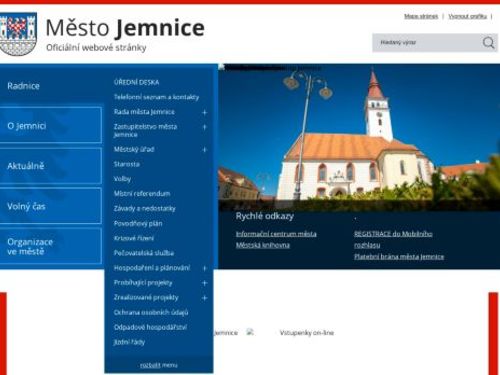Click broken image icon beside Vstupenky on-line
Screen dimensions: 500x375
250,332
